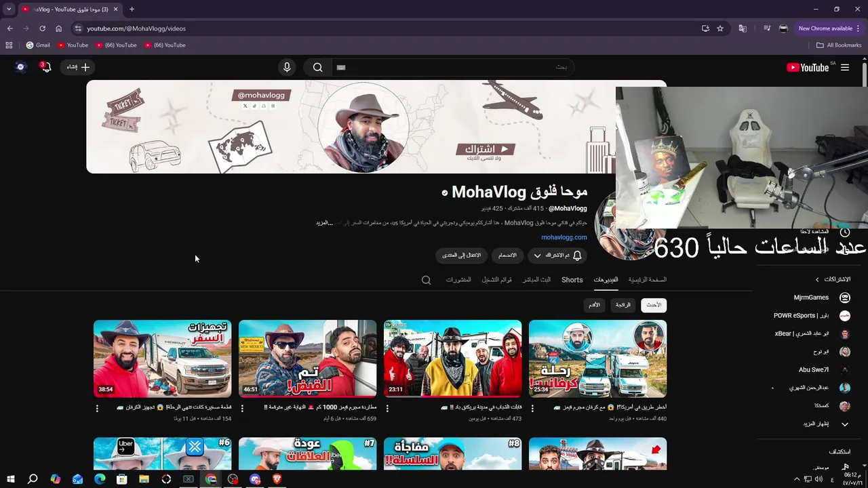Open the subscription notification dropdown (تم الاشتراك)

[557, 256]
